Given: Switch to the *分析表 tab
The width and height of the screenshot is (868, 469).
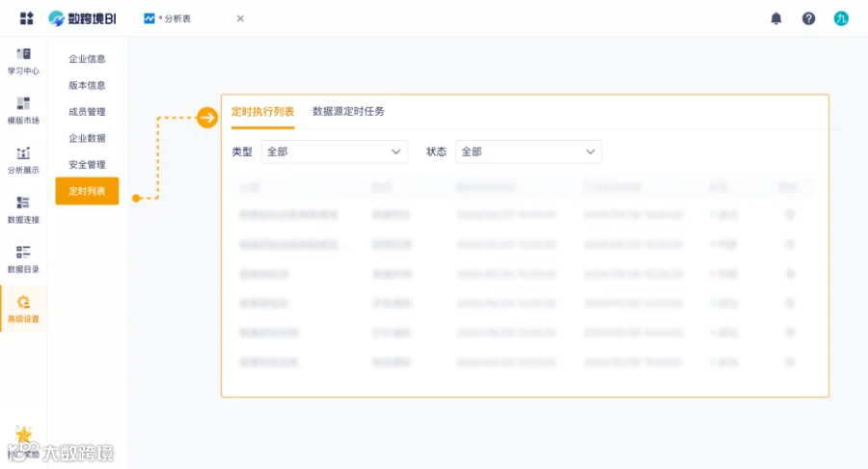Looking at the screenshot, I should pyautogui.click(x=174, y=19).
